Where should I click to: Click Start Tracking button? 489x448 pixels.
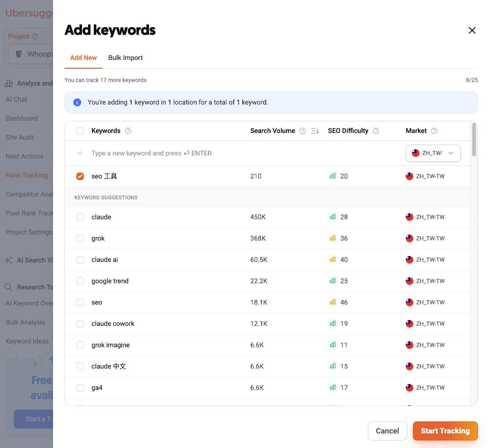tap(445, 431)
